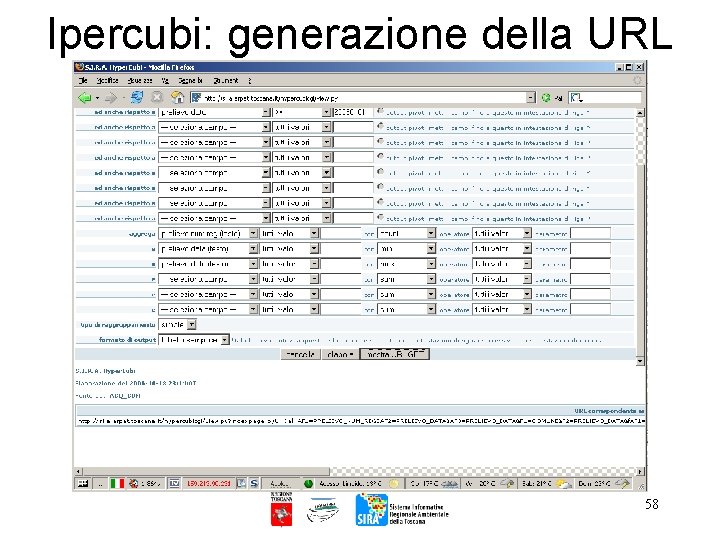This screenshot has height=540, width=720.
Task: Open the prelievo numreg (testo) dropdown in aggrega row
Action: (x=208, y=233)
